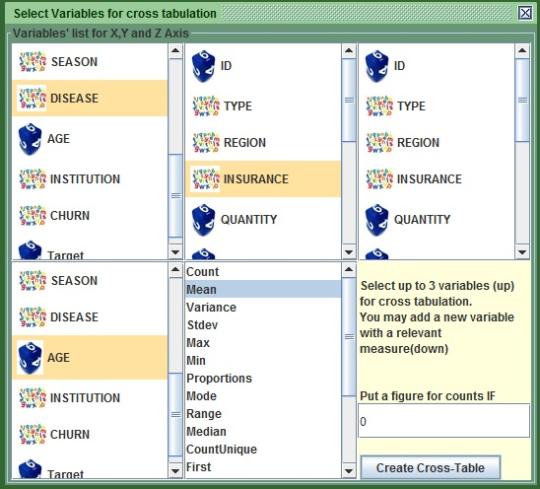This screenshot has height=489, width=540.
Task: Click INSTITUTION icon in top-left list
Action: point(32,179)
